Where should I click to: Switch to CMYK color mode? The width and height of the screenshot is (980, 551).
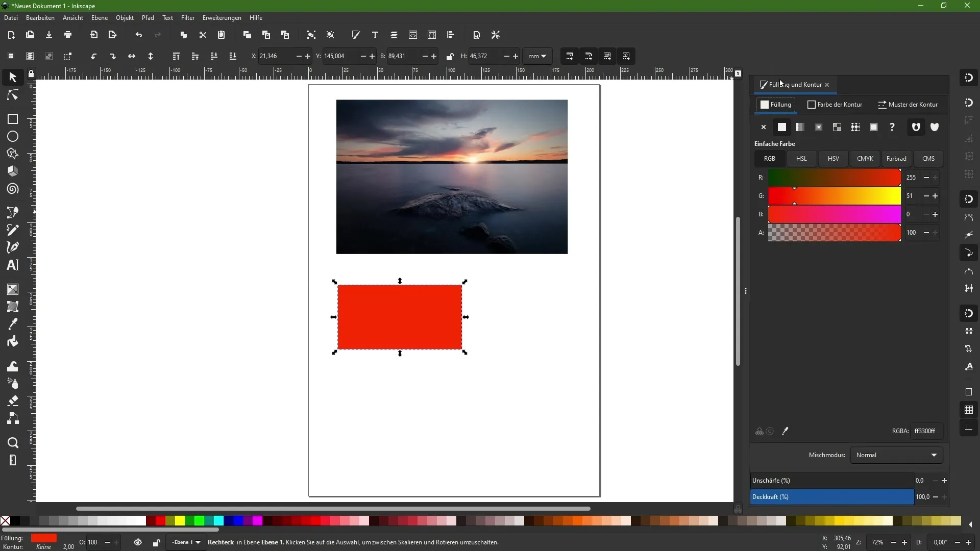pos(865,158)
